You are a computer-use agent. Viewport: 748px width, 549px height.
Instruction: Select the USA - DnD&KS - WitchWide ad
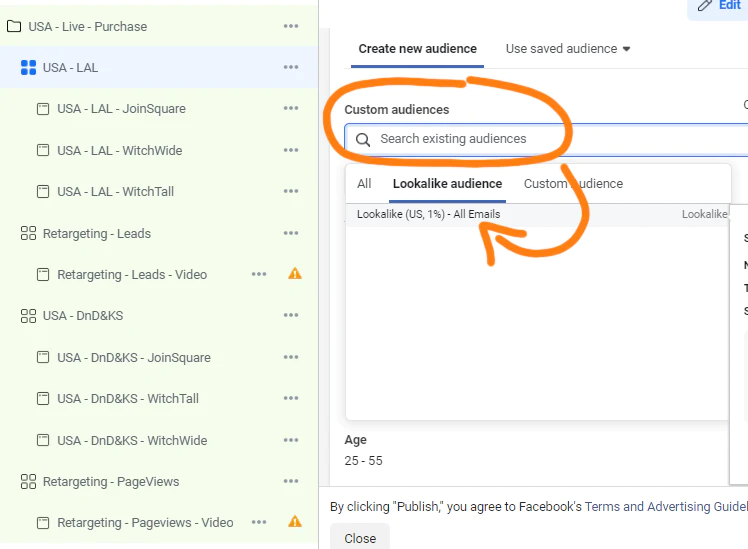(132, 441)
